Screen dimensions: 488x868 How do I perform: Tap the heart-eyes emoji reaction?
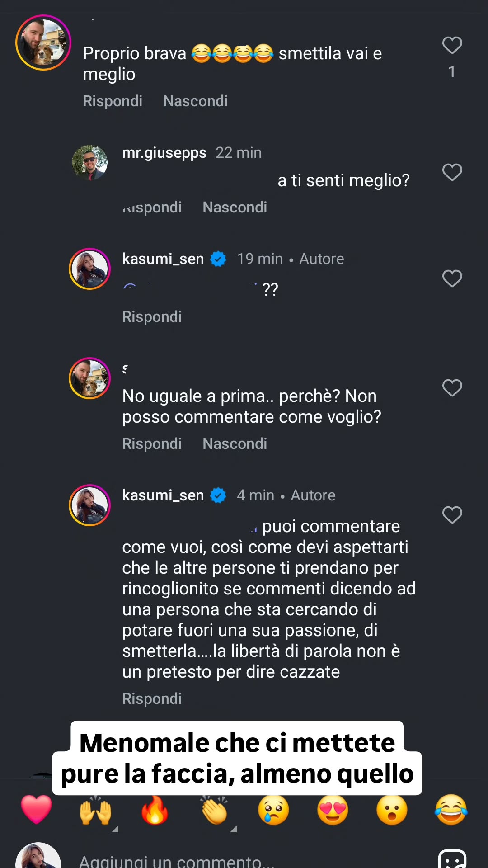click(333, 810)
